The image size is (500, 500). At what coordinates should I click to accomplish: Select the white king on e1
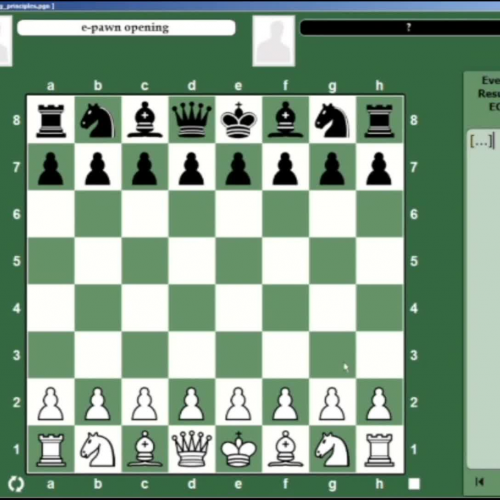239,449
